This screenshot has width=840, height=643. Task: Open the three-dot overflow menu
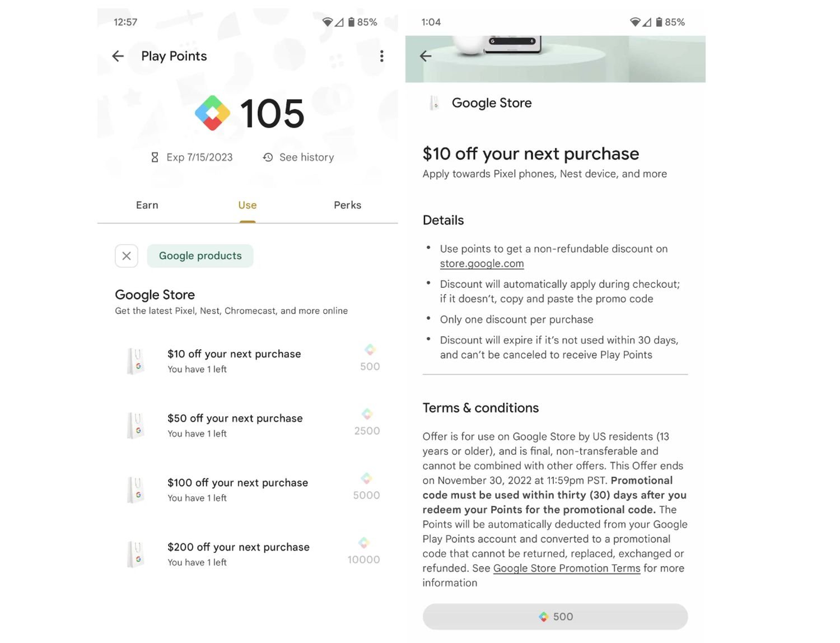click(x=382, y=56)
